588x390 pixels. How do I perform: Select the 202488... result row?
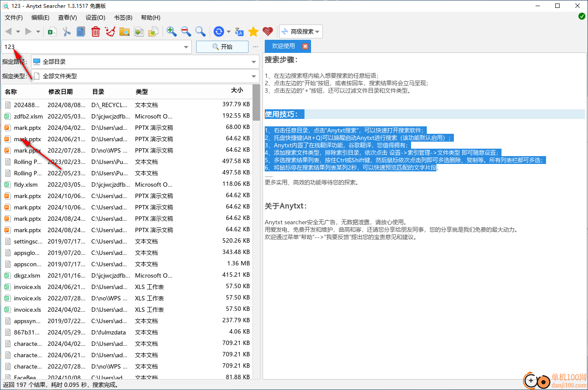click(x=127, y=105)
